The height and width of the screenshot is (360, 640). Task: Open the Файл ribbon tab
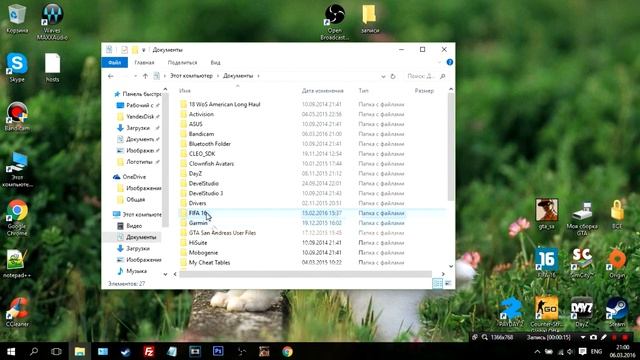click(115, 62)
